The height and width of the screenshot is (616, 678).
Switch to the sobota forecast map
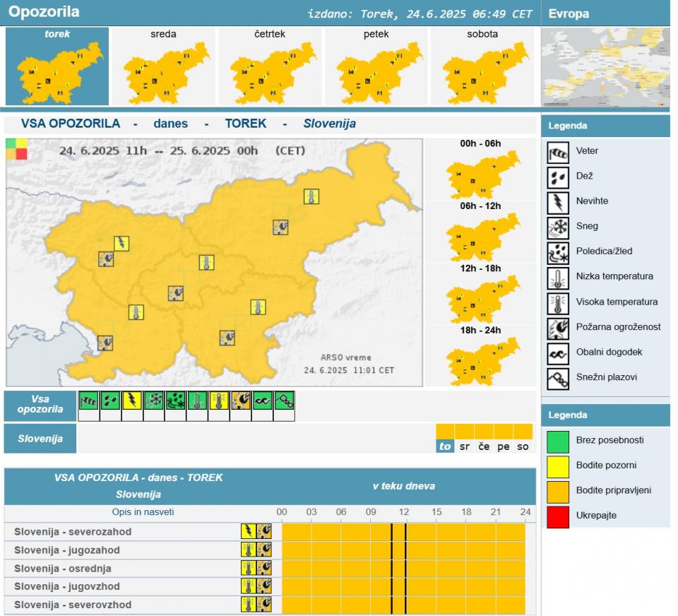(482, 67)
